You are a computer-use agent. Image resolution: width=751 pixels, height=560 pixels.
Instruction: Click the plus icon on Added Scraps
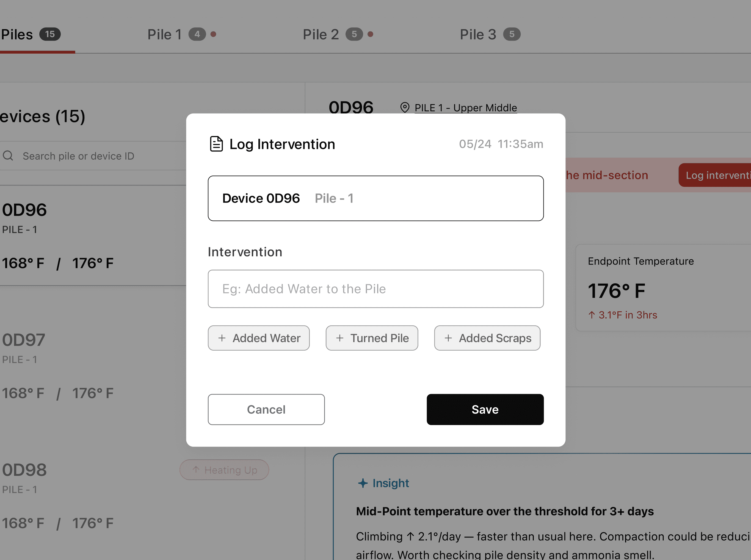448,338
